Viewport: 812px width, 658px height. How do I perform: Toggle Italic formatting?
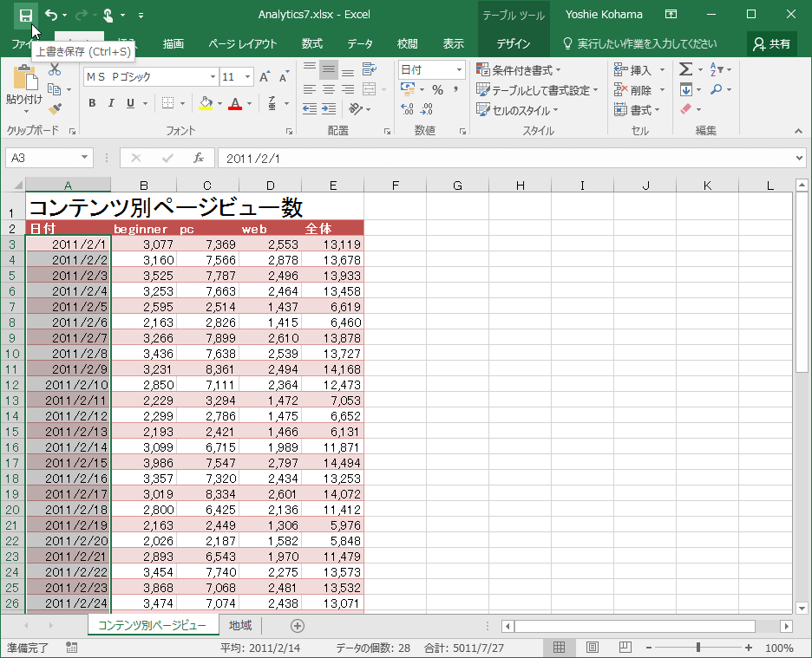tap(111, 103)
